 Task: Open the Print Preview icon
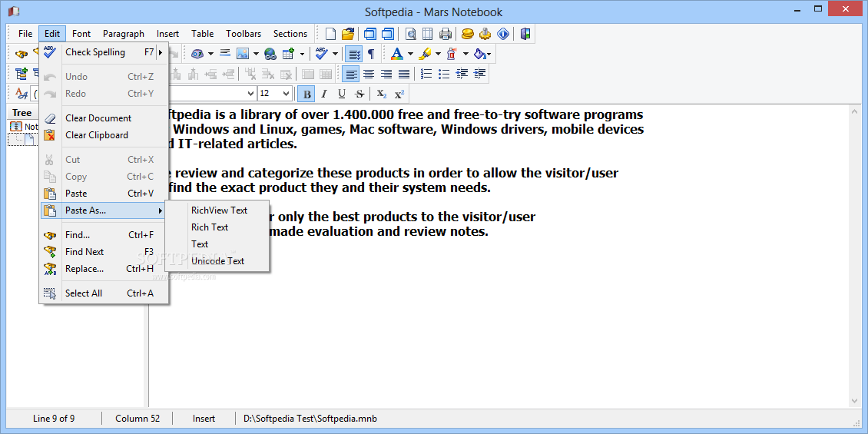point(411,34)
